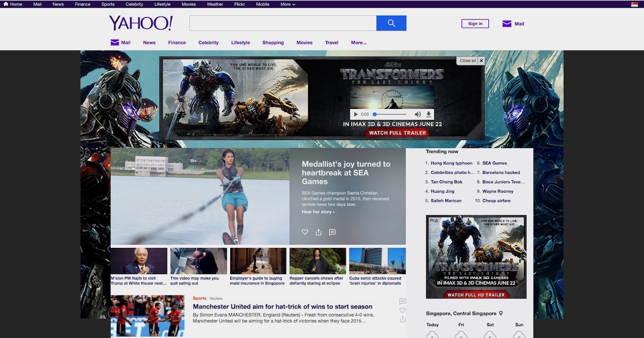Open maid insurance guide thumbnail
Screen dimensions: 644x338
click(258, 261)
